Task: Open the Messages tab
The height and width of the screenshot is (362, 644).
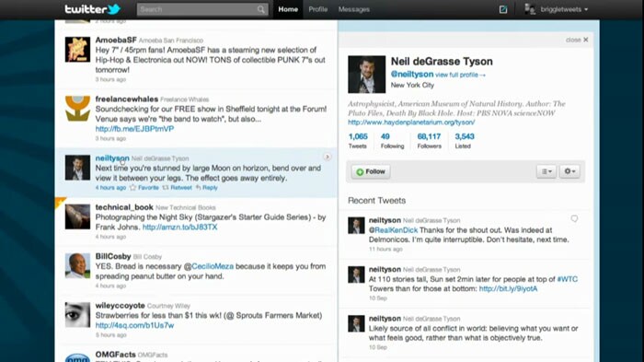Action: click(354, 9)
